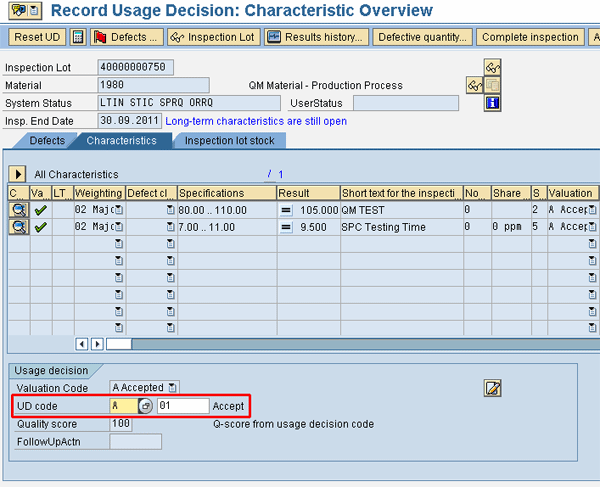600x487 pixels.
Task: Click the horizontal scrollbar thumb
Action: pyautogui.click(x=119, y=344)
